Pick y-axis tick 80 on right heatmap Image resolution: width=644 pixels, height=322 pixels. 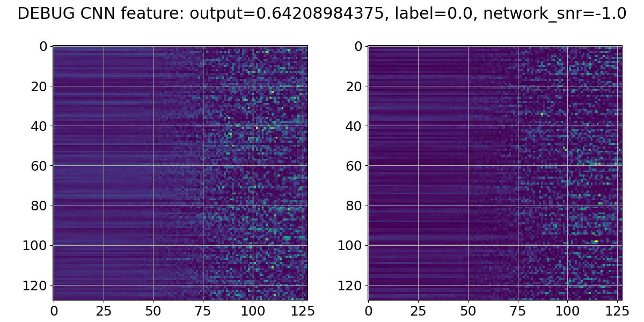pyautogui.click(x=353, y=206)
